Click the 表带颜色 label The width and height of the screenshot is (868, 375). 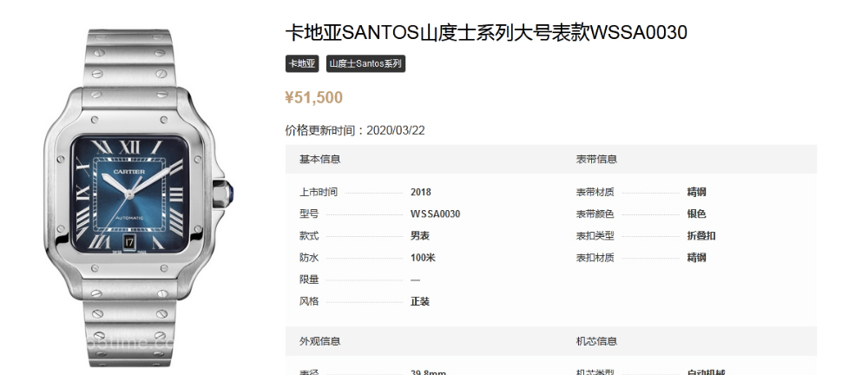coord(595,214)
